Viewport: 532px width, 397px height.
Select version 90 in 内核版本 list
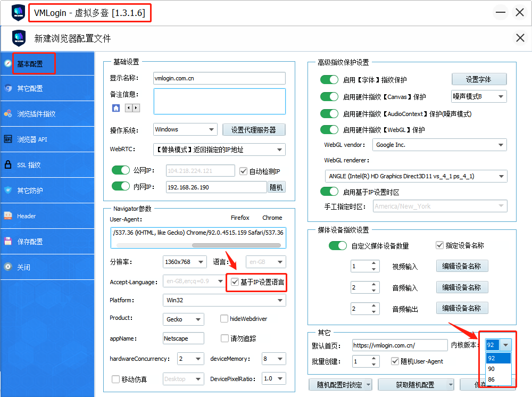click(x=492, y=369)
